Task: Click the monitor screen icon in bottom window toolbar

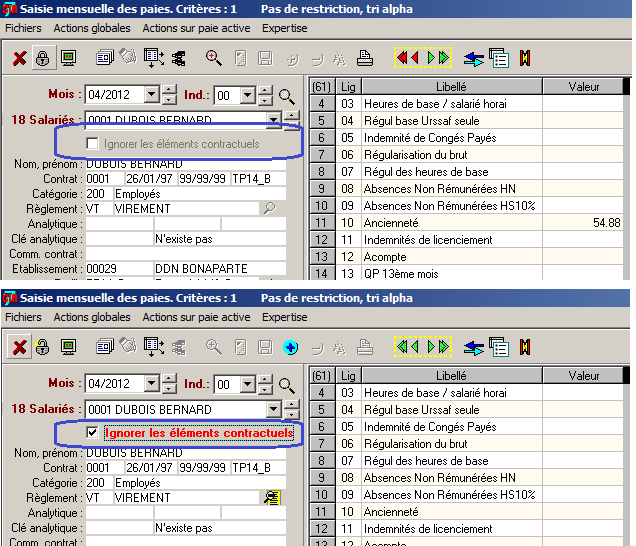Action: [68, 347]
